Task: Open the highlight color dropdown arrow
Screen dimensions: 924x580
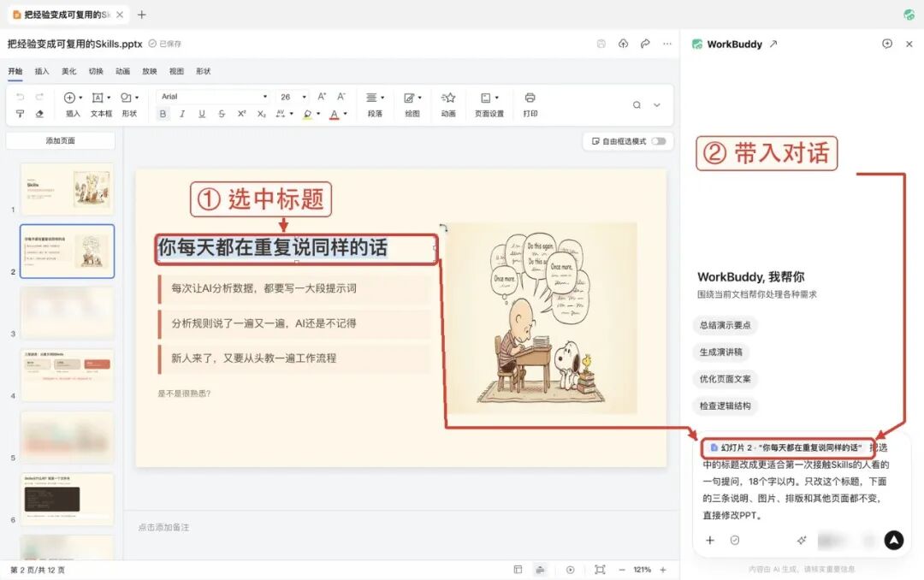Action: pyautogui.click(x=318, y=114)
